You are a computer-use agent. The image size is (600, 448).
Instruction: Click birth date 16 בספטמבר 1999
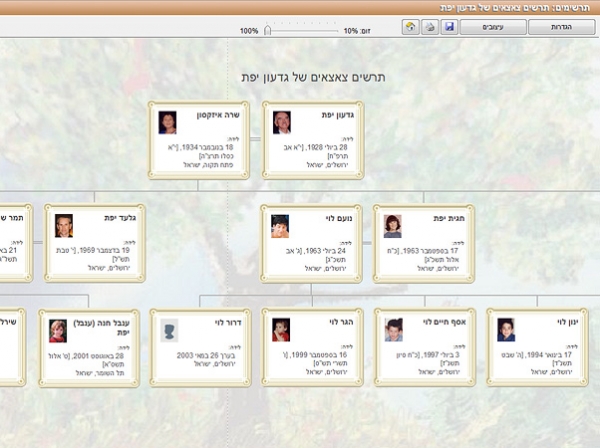[321, 355]
